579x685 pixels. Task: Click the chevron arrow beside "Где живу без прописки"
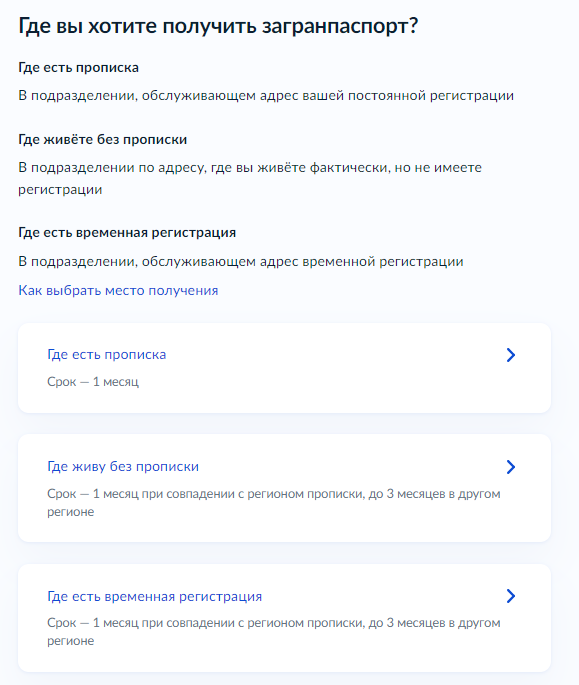tap(511, 467)
